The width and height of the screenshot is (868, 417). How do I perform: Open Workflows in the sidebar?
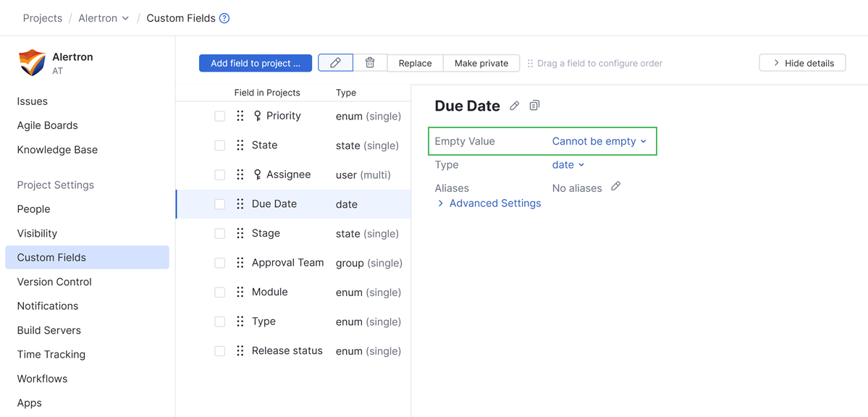42,378
